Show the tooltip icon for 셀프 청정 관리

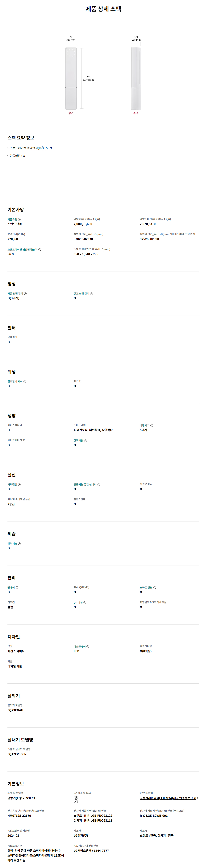[x=91, y=294]
